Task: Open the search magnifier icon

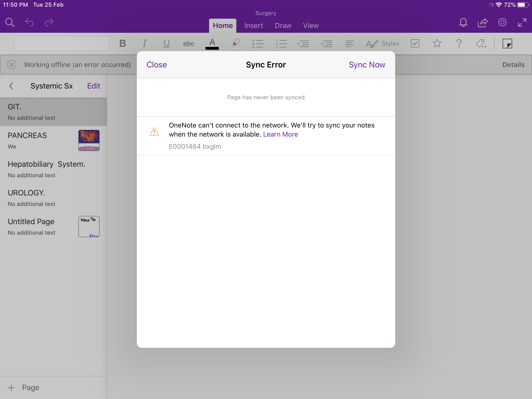Action: tap(10, 23)
